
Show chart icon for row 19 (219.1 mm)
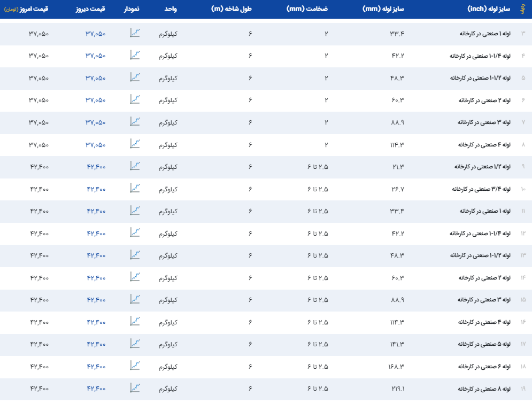coord(135,388)
